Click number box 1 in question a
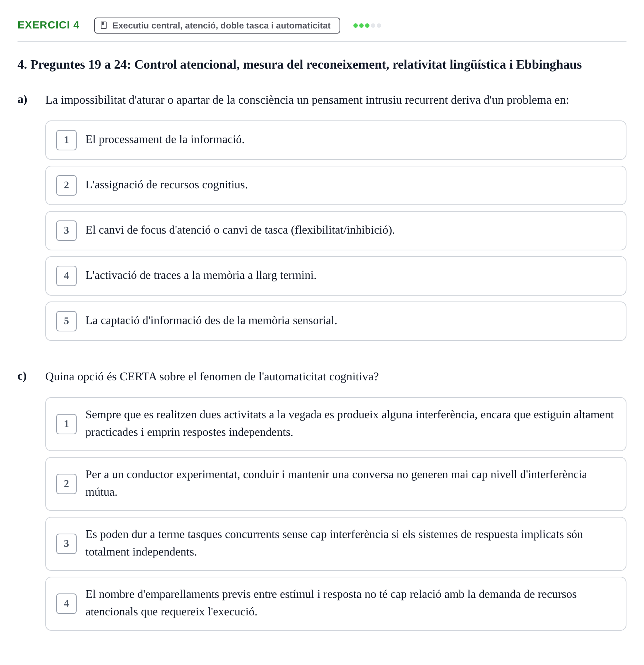 [x=66, y=140]
